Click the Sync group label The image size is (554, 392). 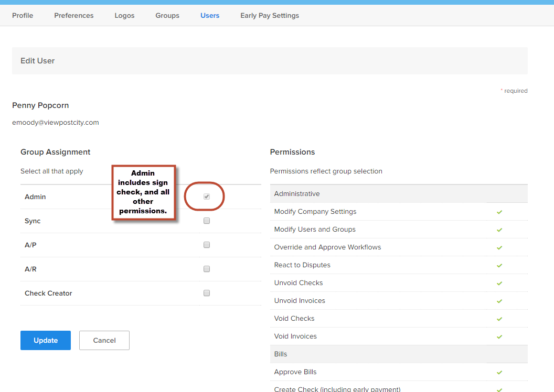[x=33, y=221]
